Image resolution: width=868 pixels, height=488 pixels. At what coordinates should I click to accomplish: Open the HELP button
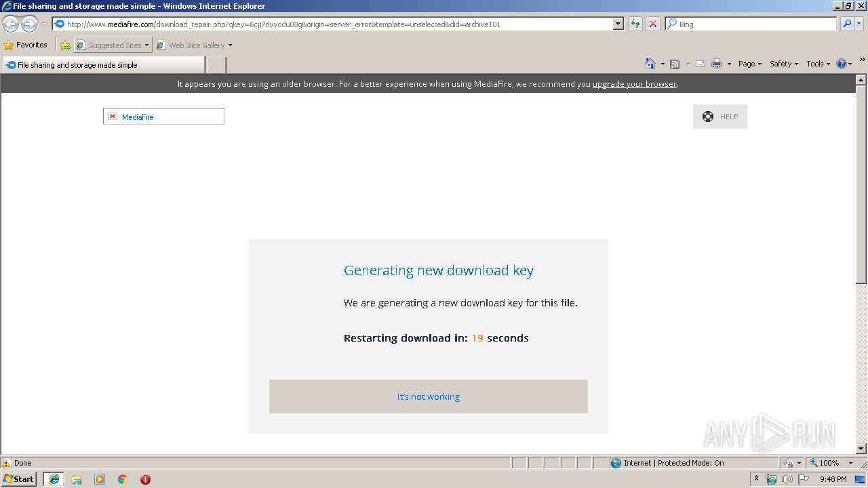(719, 117)
